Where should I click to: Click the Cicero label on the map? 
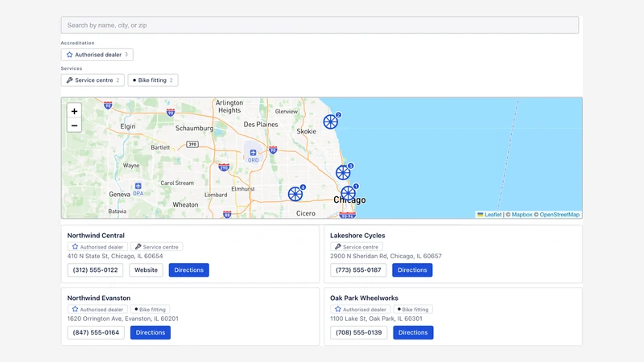pyautogui.click(x=306, y=213)
